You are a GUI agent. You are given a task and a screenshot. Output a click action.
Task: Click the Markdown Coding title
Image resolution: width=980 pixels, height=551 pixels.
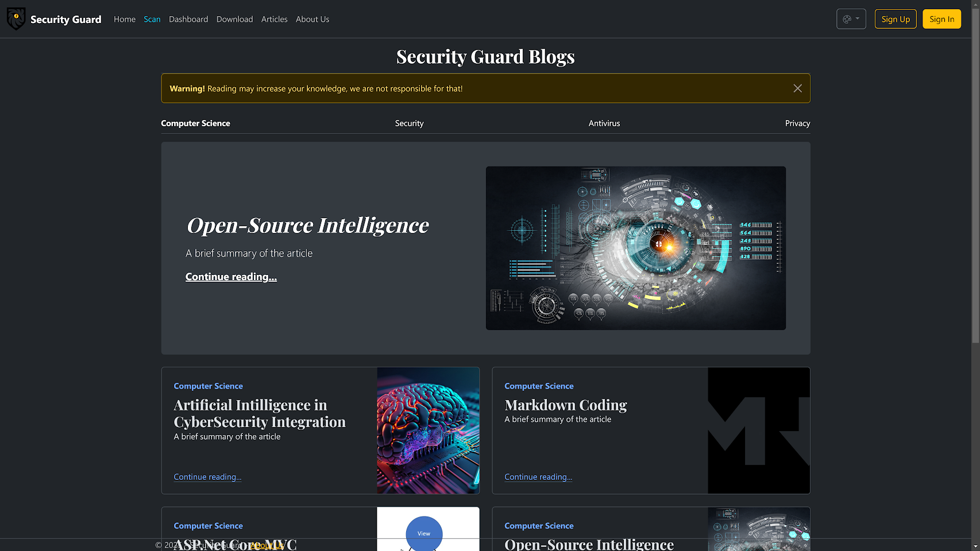[x=566, y=405]
